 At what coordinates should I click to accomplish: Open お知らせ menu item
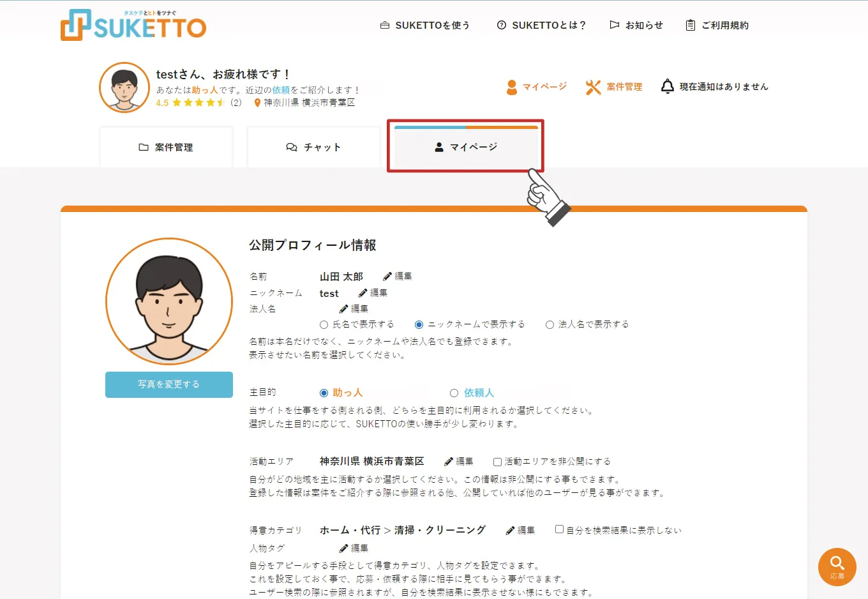click(636, 25)
